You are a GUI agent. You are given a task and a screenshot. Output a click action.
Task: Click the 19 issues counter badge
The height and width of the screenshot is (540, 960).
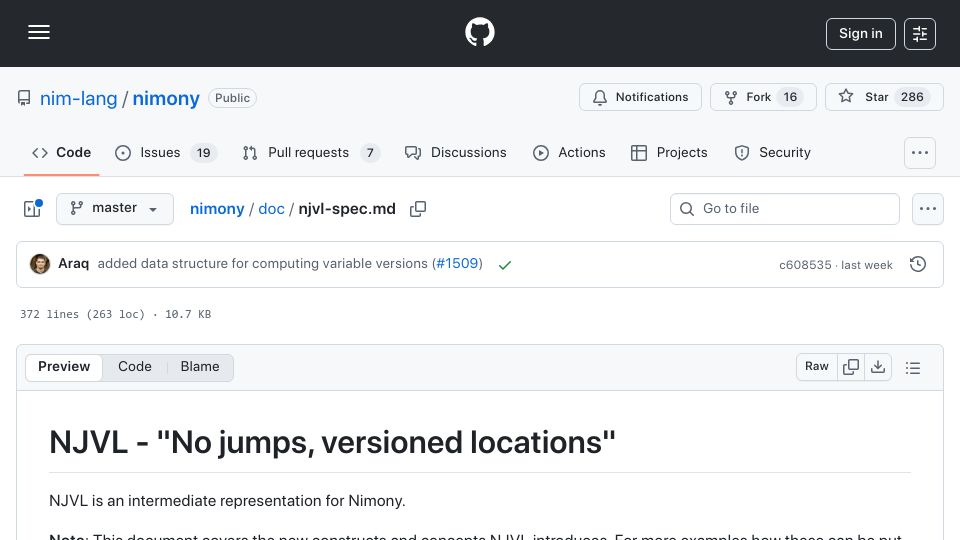click(x=203, y=153)
